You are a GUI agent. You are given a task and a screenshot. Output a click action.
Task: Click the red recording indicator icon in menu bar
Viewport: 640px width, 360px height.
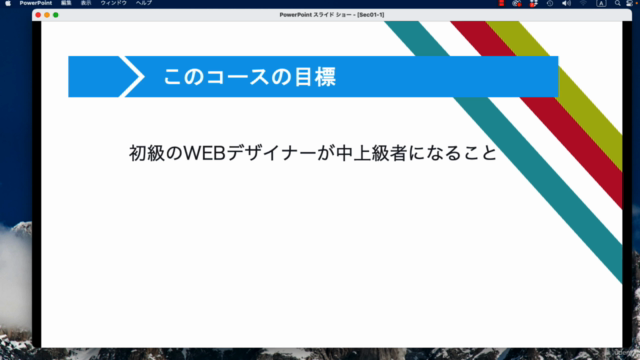(501, 3)
